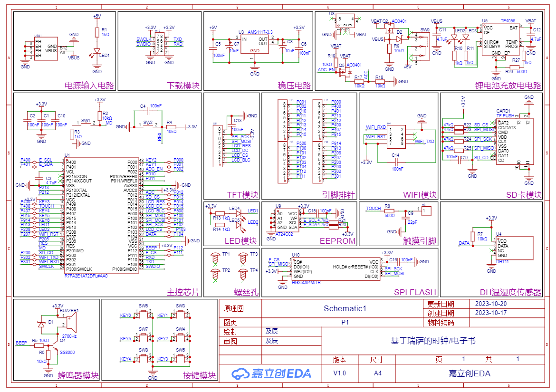The height and width of the screenshot is (392, 556).
Task: Click the A4 size value
Action: (x=378, y=373)
